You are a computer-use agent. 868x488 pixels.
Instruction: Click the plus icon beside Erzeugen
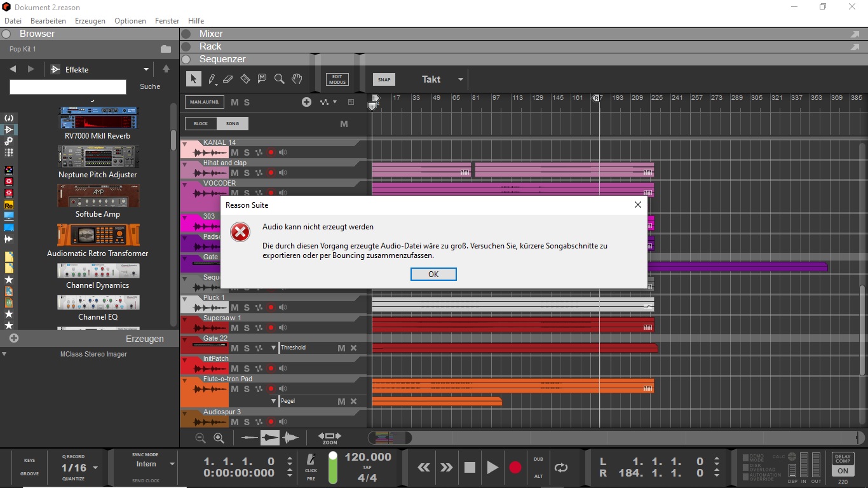(14, 339)
